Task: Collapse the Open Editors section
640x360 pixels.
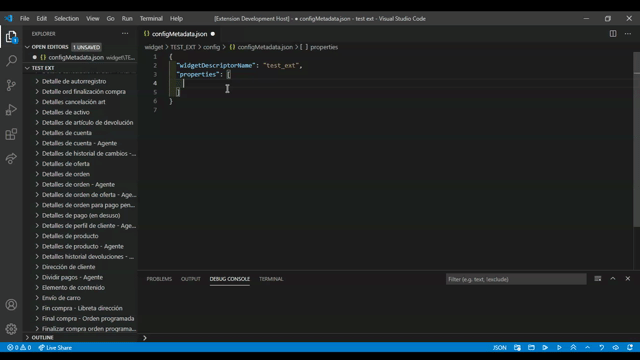Action: [x=50, y=47]
